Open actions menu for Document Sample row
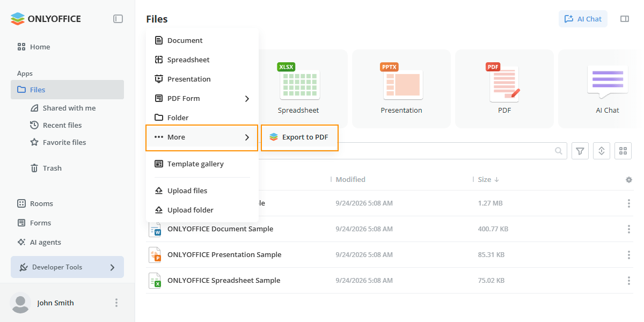 [629, 229]
